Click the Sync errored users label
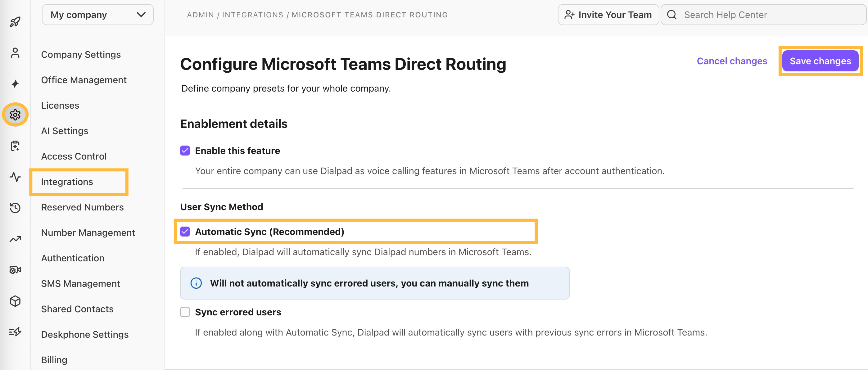The image size is (868, 370). coord(238,312)
